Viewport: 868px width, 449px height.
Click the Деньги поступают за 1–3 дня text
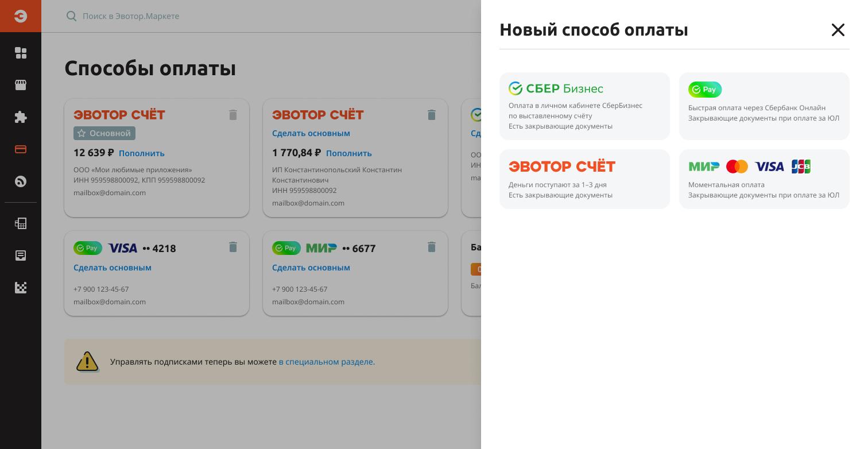click(x=557, y=185)
